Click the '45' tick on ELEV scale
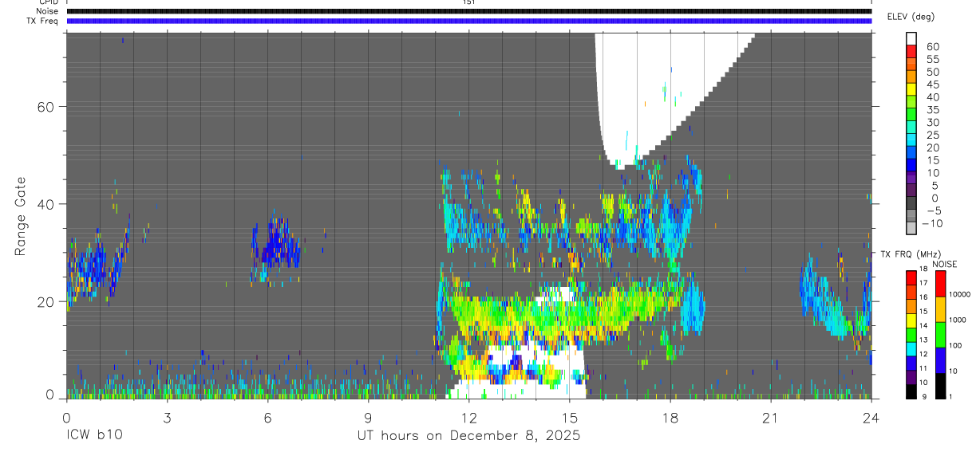This screenshot has width=980, height=452. 931,85
